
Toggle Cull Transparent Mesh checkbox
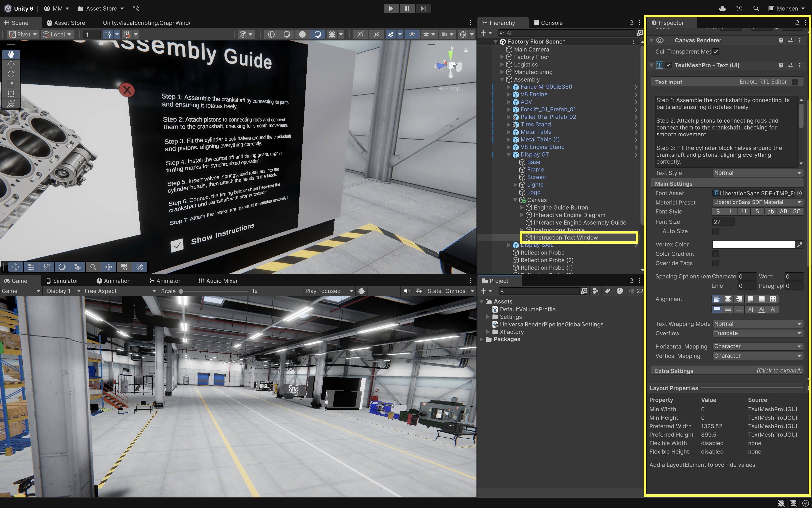click(x=716, y=52)
